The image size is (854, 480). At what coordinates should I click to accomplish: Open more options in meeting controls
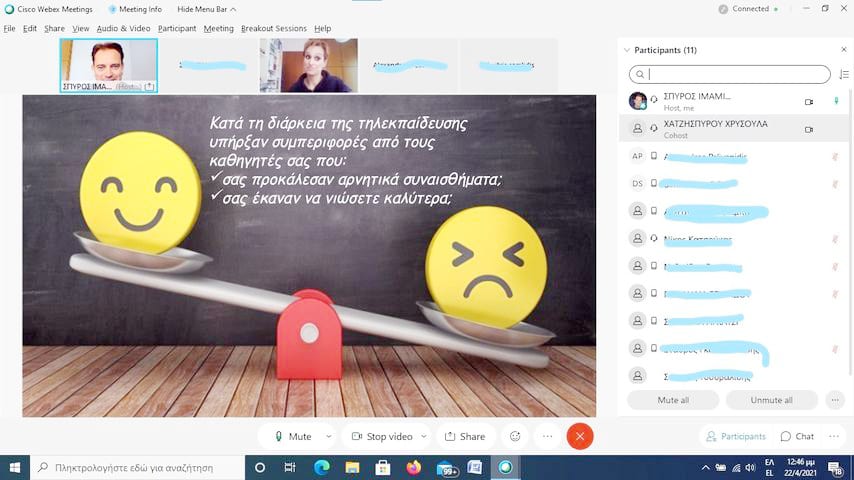point(547,436)
